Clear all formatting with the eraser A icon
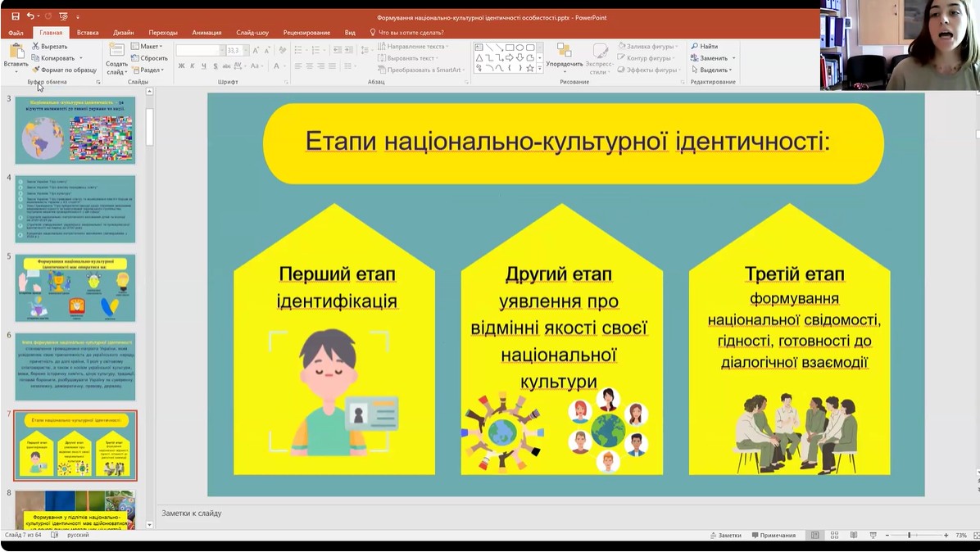This screenshot has height=552, width=980. point(283,50)
